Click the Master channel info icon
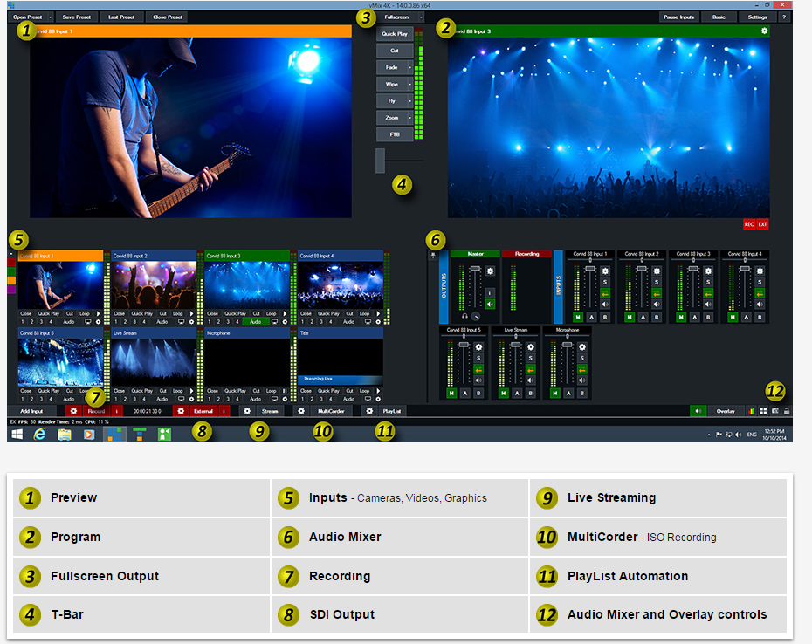Screen dimensions: 812x644 (490, 293)
